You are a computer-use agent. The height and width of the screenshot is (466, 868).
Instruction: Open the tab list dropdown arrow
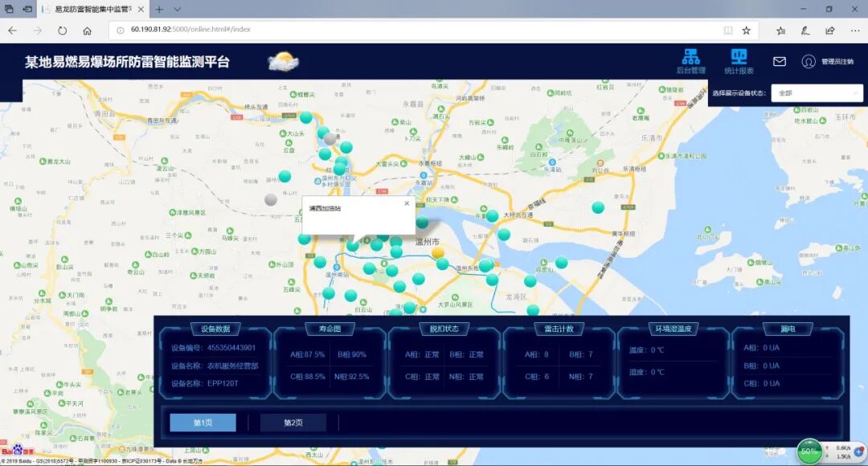pos(177,10)
